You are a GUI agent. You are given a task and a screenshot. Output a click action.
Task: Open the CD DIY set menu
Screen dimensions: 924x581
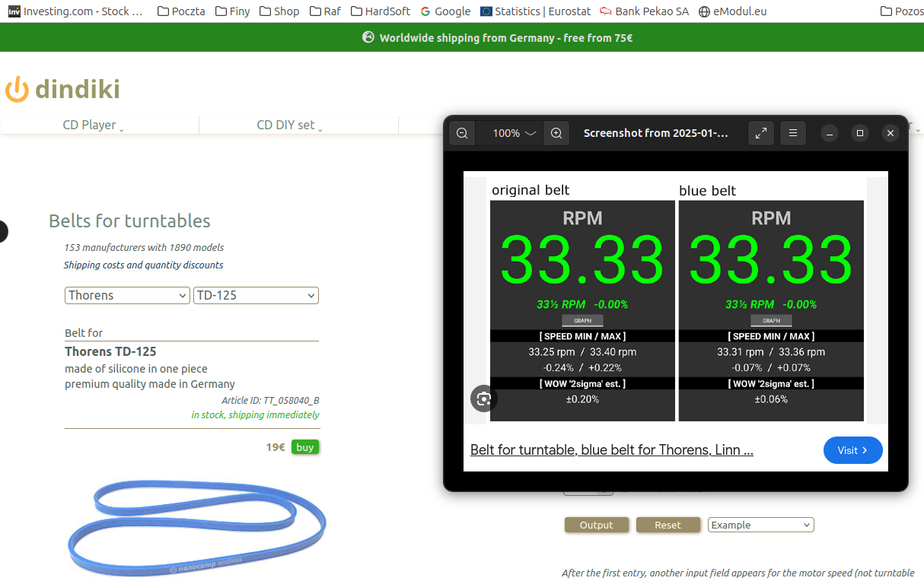[x=289, y=125]
